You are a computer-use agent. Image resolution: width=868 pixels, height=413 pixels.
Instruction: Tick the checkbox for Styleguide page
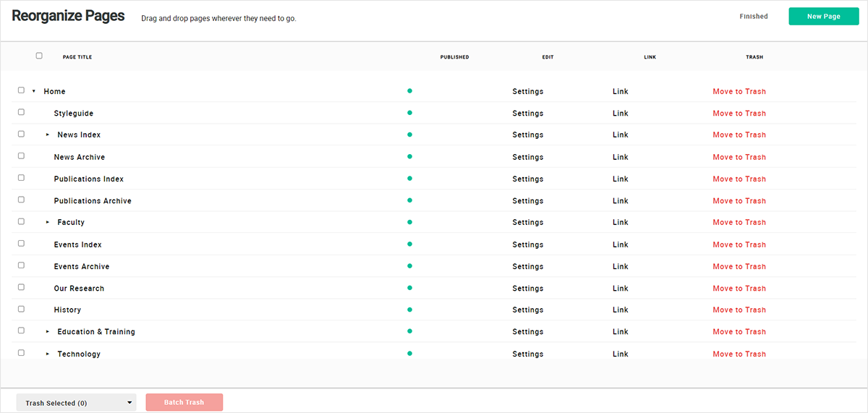(21, 112)
